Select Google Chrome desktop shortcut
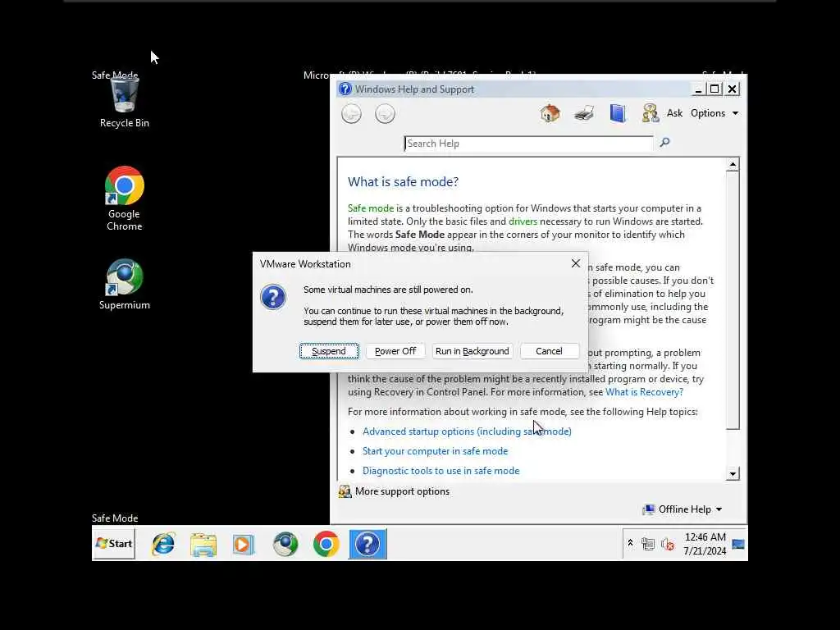Screen dimensions: 840x630 125,199
